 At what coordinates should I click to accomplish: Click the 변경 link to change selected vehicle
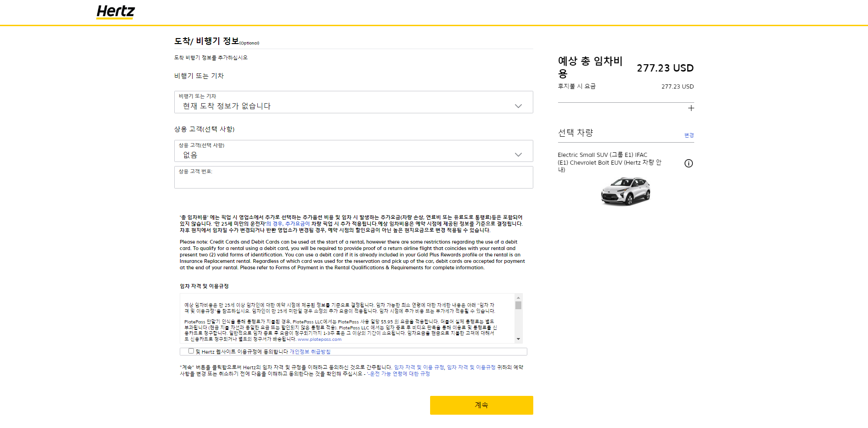click(689, 135)
